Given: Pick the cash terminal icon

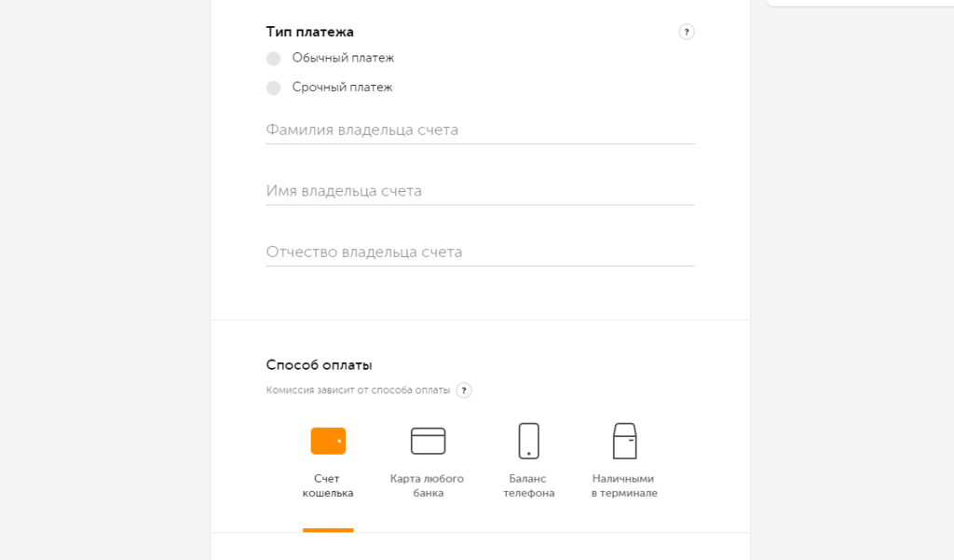Looking at the screenshot, I should click(x=624, y=441).
